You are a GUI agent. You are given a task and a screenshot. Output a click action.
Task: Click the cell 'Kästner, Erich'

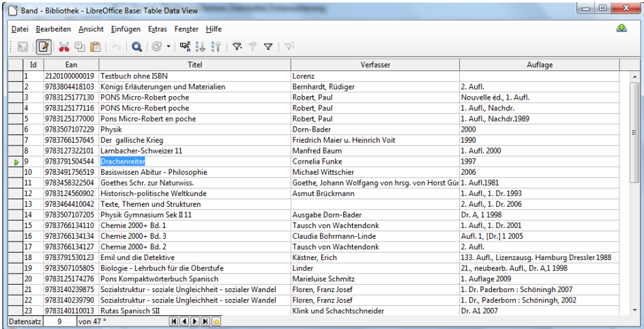375,257
